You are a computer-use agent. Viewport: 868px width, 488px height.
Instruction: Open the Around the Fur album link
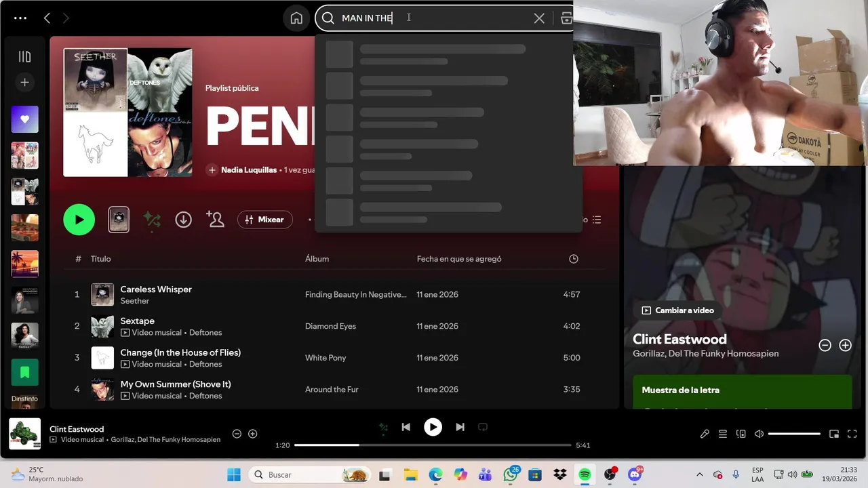tap(332, 390)
